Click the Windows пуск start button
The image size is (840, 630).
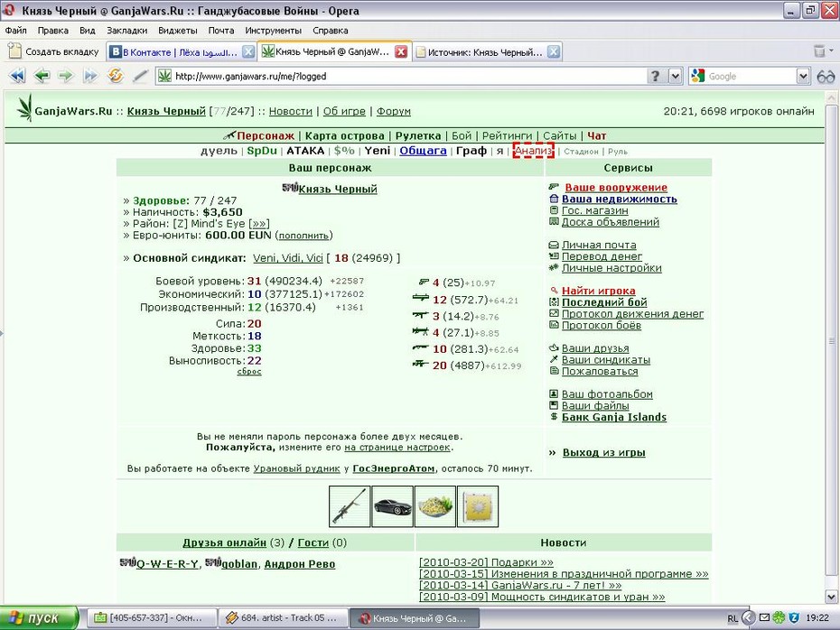[x=39, y=617]
